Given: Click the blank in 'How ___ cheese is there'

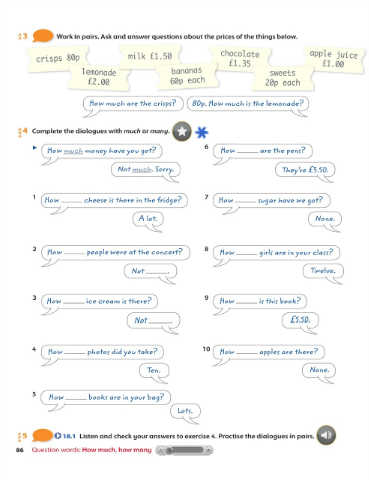Looking at the screenshot, I should [71, 201].
